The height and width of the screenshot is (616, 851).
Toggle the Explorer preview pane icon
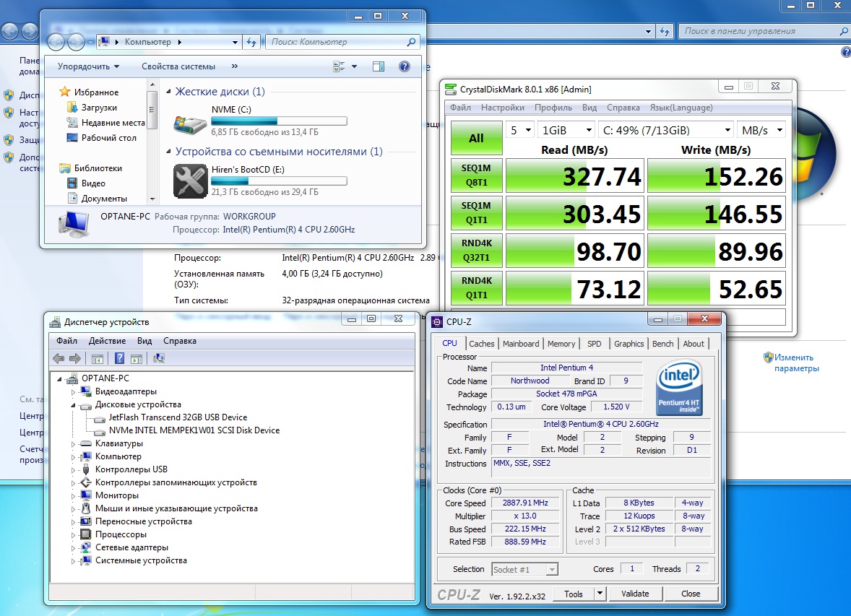(x=379, y=66)
